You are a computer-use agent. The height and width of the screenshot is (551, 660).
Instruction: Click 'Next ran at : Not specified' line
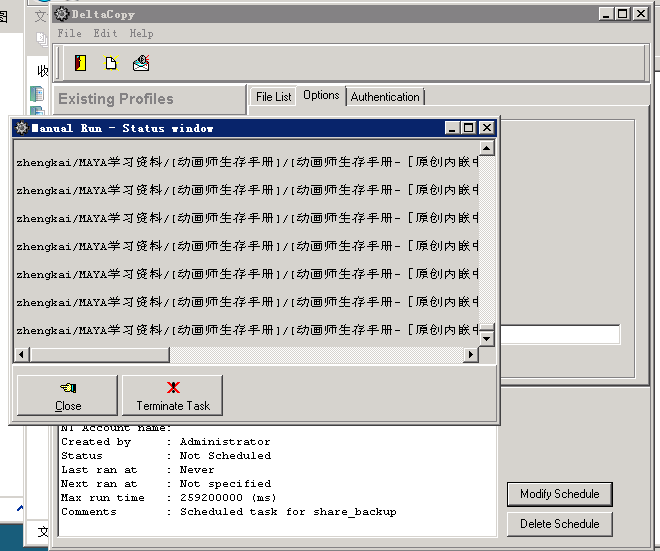tap(166, 484)
